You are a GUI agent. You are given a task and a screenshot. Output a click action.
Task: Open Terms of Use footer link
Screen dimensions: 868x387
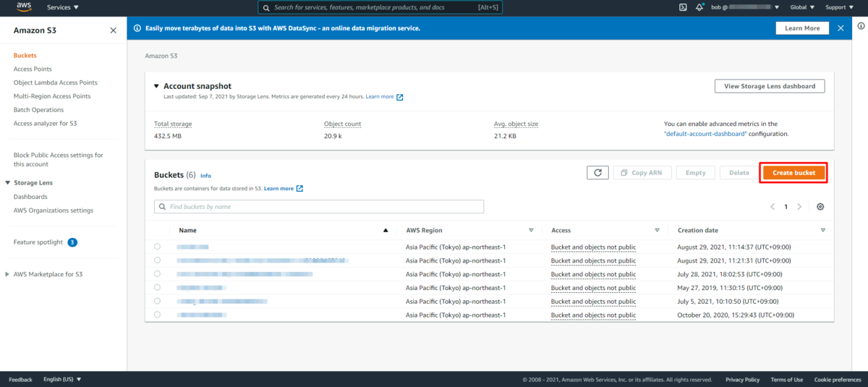(786, 380)
